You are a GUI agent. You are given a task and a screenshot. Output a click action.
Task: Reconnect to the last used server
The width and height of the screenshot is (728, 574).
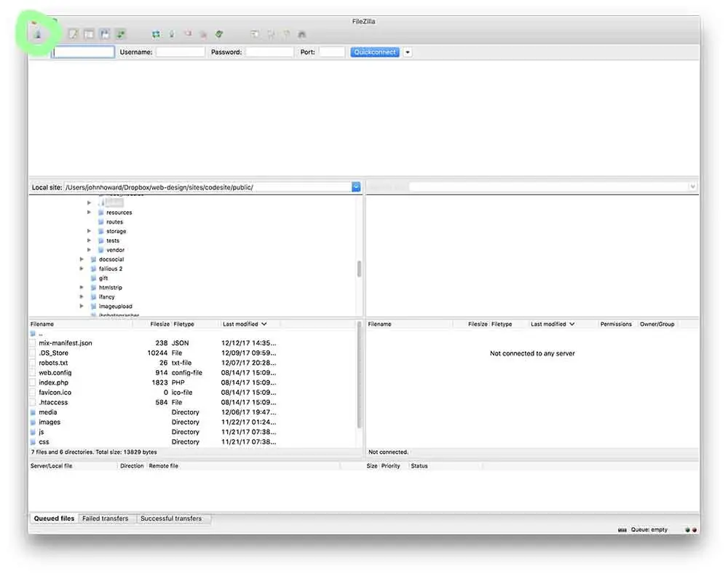pyautogui.click(x=219, y=34)
